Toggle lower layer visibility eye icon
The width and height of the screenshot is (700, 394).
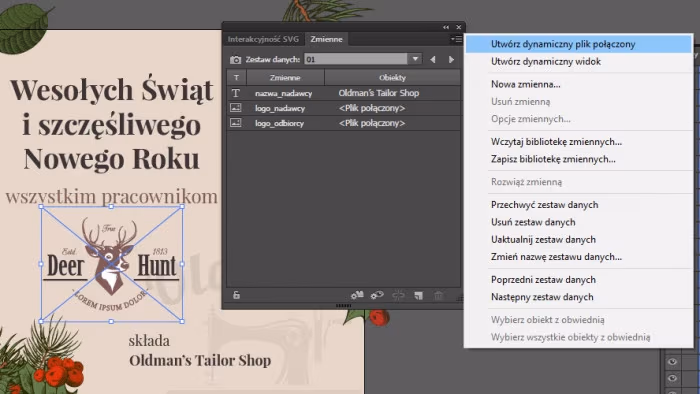(672, 378)
